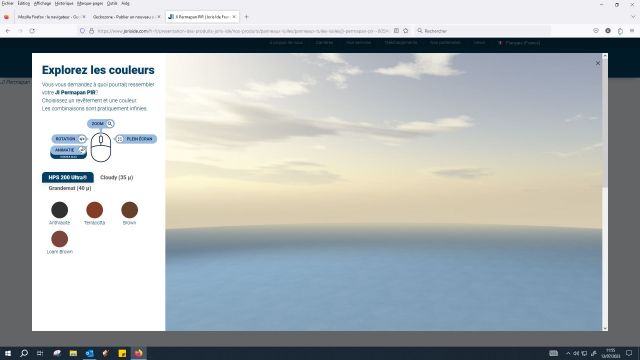
Task: Bookmark this page with the star icon
Action: click(x=406, y=31)
